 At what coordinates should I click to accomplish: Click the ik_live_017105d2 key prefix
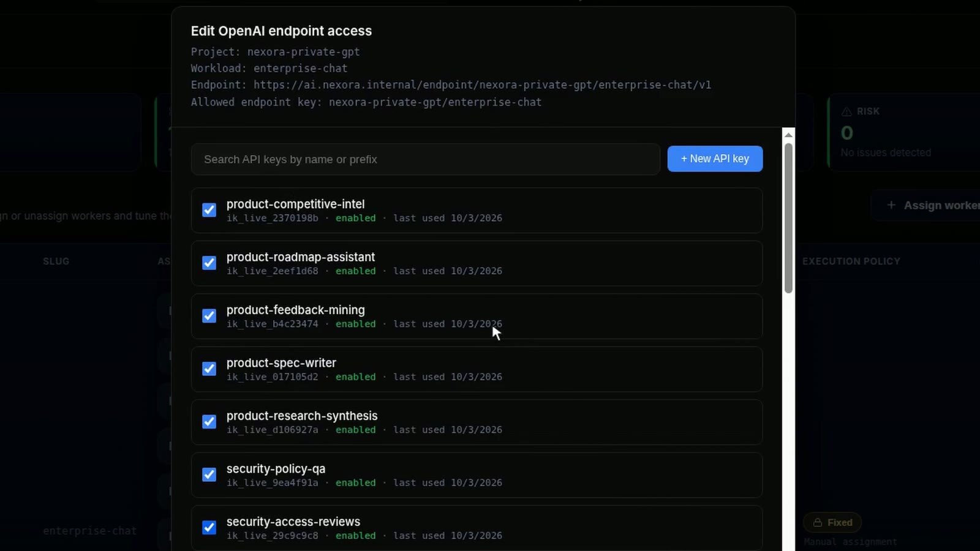click(x=273, y=377)
